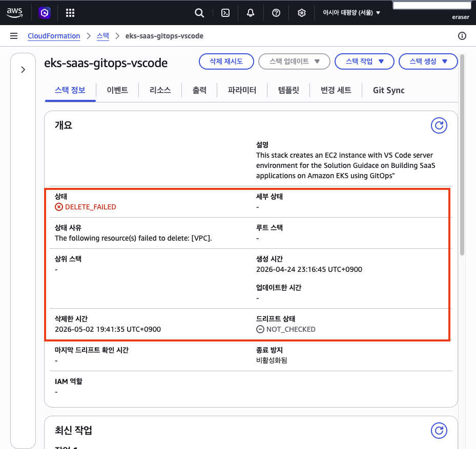Open the 아시아 태평양 (서울) region dropdown
Viewport: 476px width, 449px height.
[x=351, y=13]
